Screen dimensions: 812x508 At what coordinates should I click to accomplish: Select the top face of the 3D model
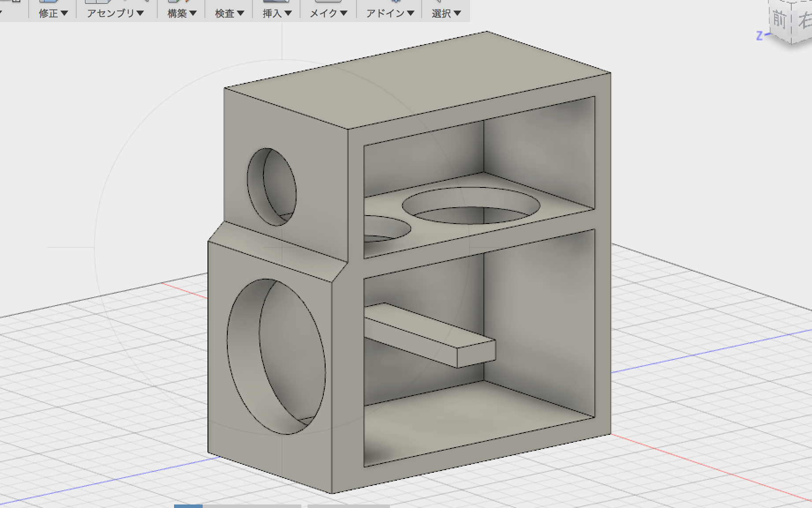pos(417,79)
